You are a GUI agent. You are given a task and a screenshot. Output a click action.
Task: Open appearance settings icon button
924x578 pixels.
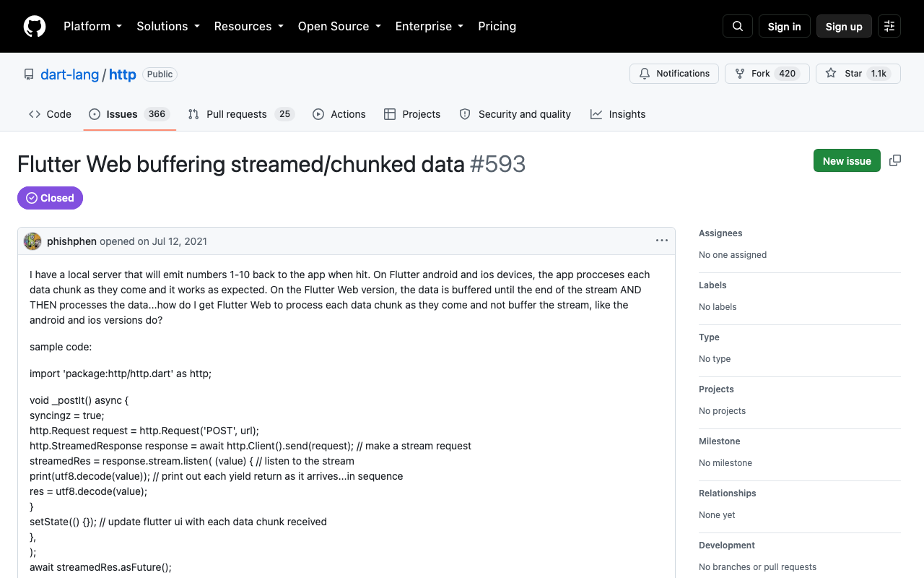(x=889, y=26)
